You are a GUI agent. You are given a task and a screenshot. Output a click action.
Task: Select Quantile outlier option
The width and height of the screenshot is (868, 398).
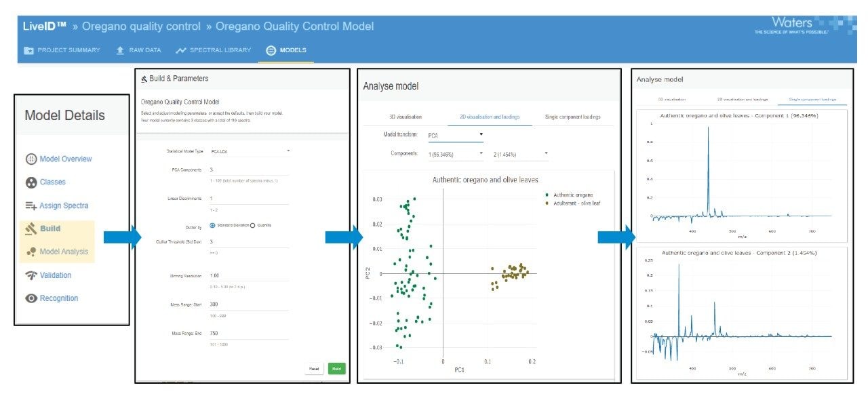253,225
